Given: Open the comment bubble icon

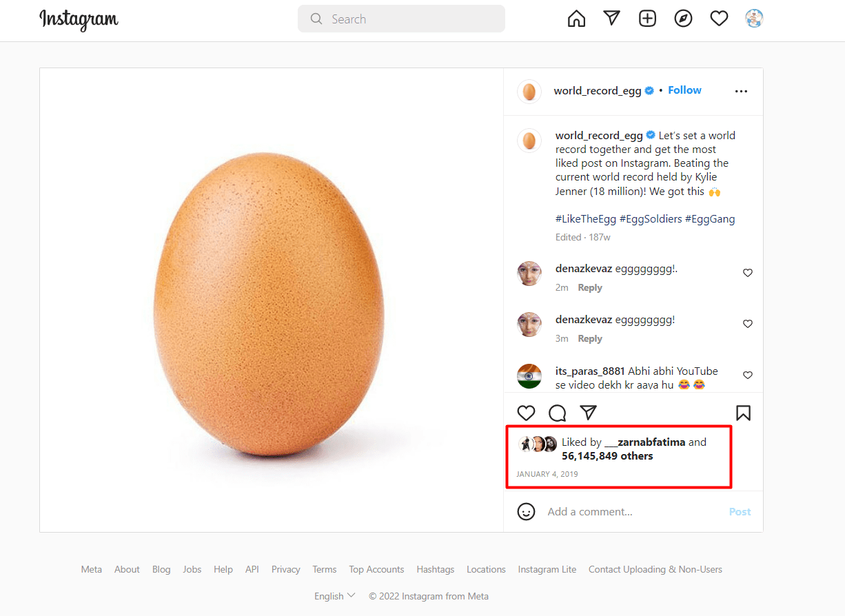Looking at the screenshot, I should tap(557, 412).
